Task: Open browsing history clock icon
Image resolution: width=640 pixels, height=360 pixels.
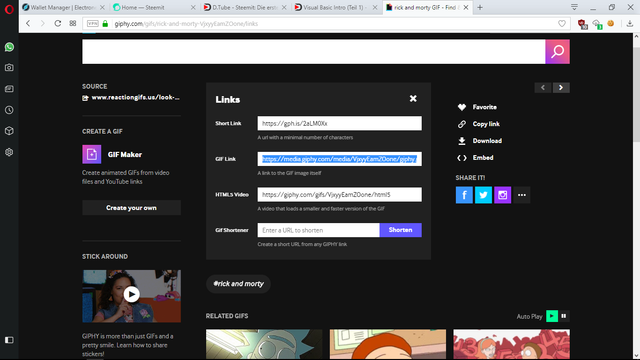Action: point(9,110)
